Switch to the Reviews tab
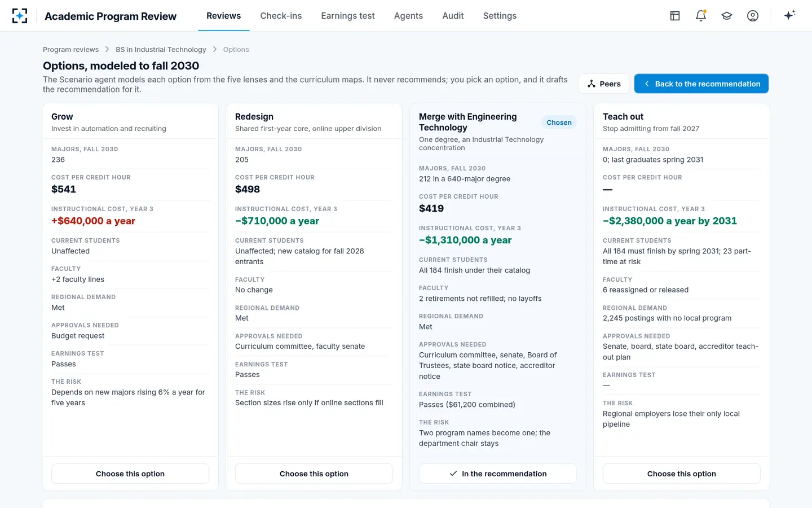 [223, 16]
